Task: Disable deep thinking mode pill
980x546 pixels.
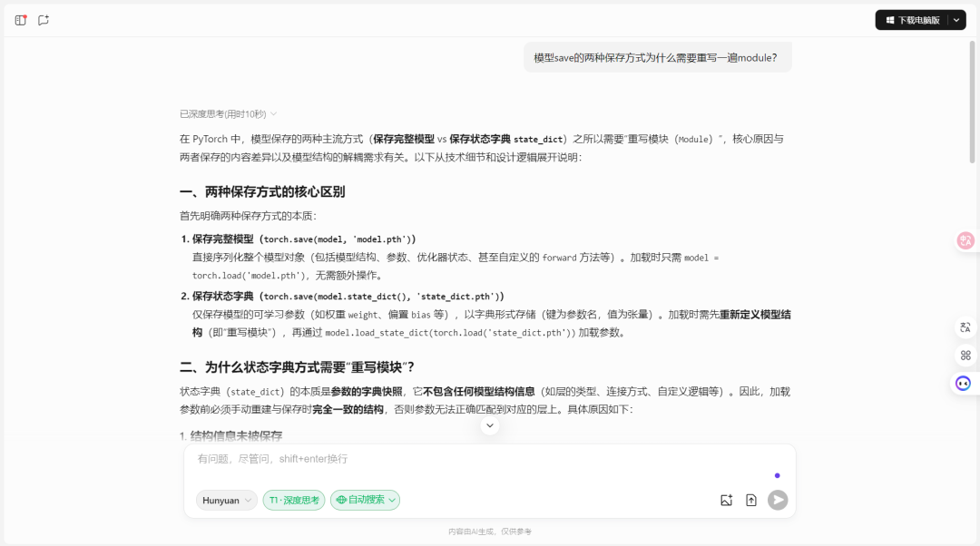Action: click(293, 500)
